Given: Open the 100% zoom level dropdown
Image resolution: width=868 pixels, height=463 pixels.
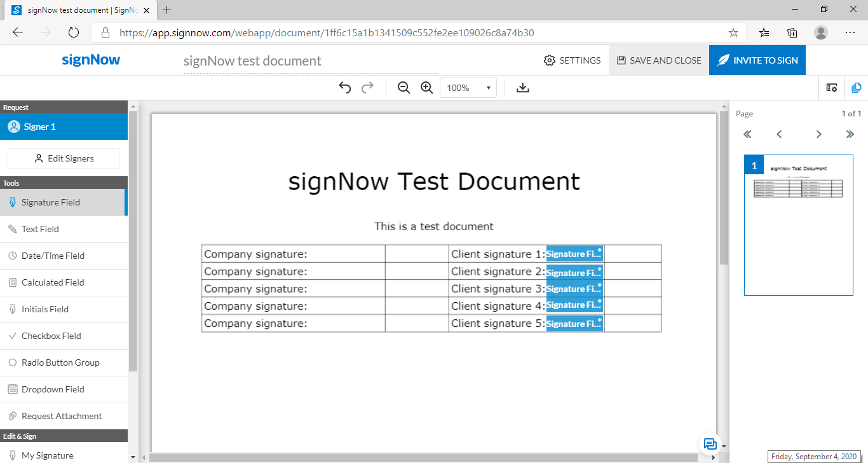Looking at the screenshot, I should (x=468, y=88).
